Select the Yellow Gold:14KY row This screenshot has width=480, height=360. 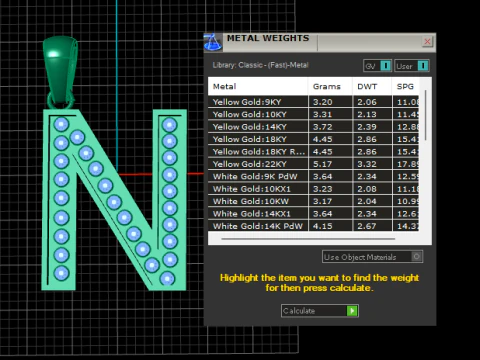pyautogui.click(x=313, y=127)
